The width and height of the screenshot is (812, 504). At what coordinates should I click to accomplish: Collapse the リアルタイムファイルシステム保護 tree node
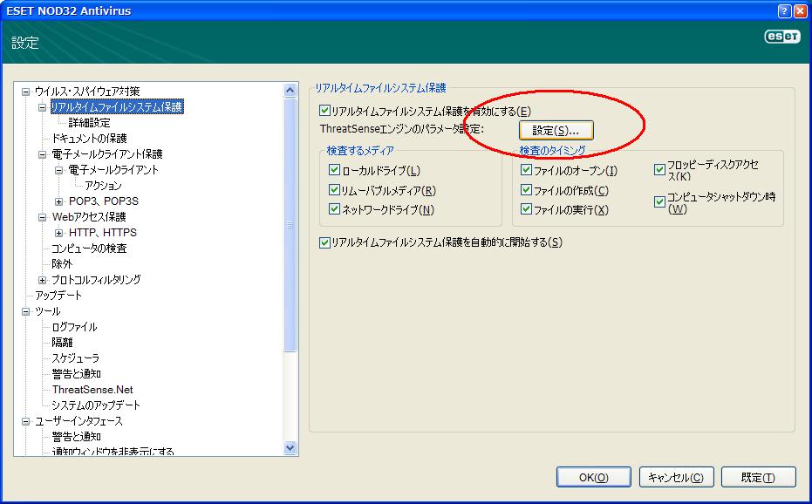(42, 108)
